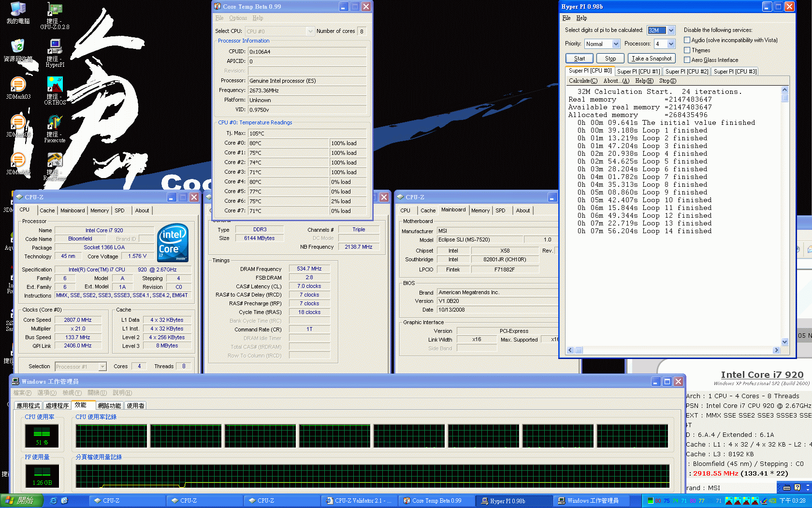Viewport: 812px width, 508px height.
Task: Enable the Themes service checkbox
Action: [x=687, y=50]
